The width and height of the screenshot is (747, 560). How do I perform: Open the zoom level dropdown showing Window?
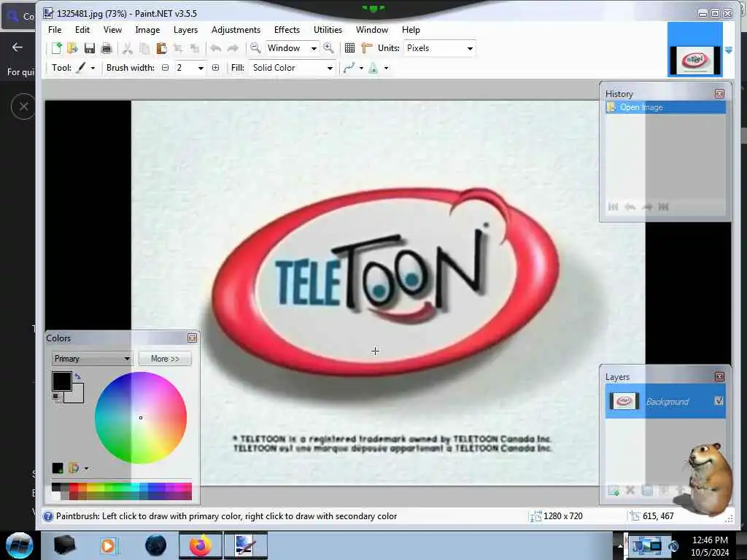tap(292, 48)
